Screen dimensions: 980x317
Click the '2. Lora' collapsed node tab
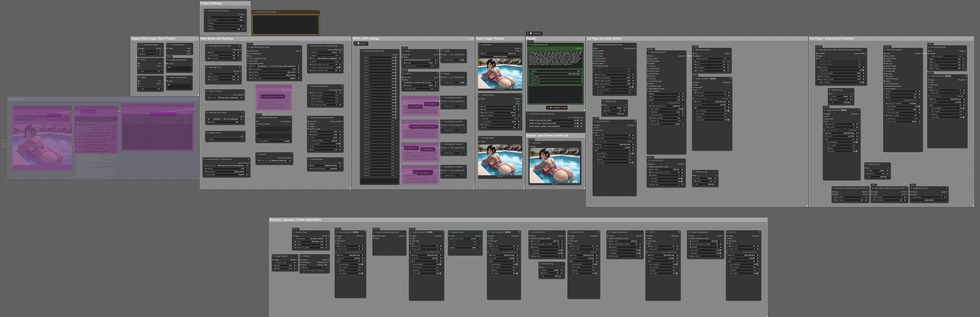click(362, 43)
